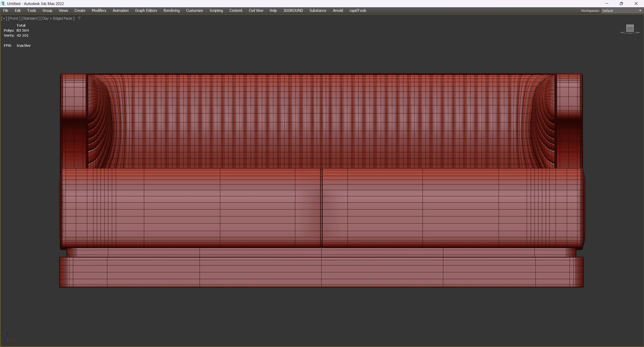
Task: Click the 3ds Max application icon in title bar
Action: coord(3,4)
